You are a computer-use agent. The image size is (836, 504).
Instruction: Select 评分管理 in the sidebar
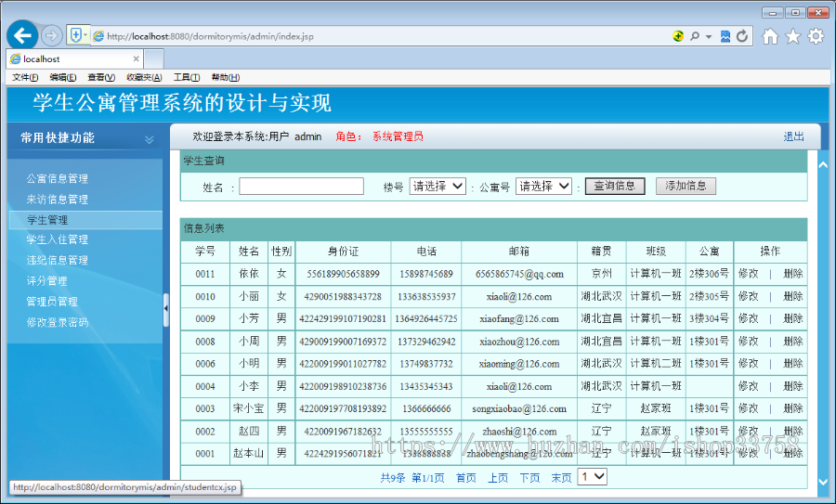tap(47, 280)
